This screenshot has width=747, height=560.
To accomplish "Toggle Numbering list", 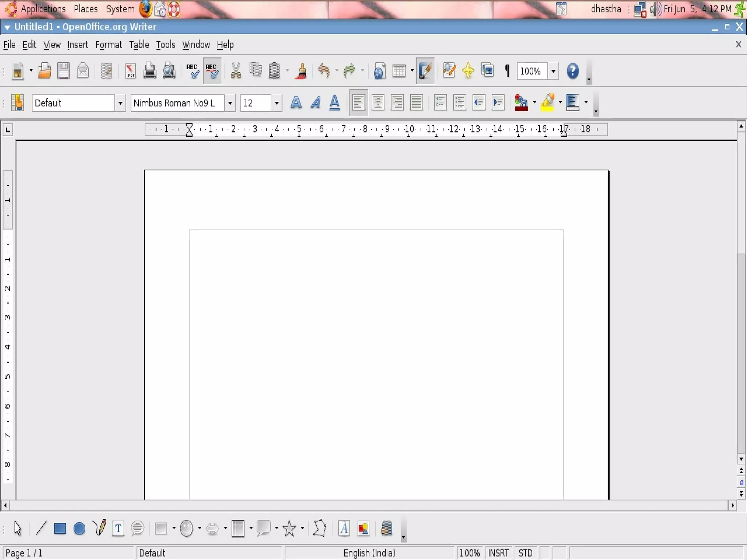I will (440, 103).
